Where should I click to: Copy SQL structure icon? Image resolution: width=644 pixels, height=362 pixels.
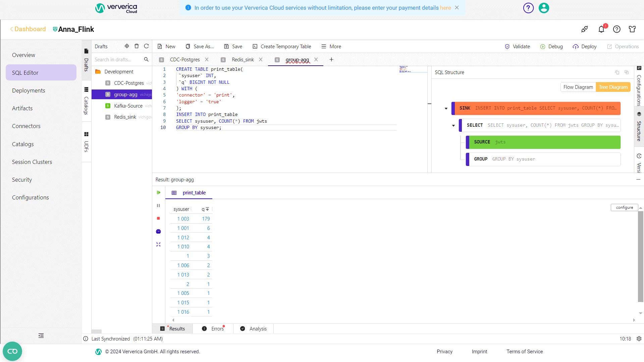click(x=617, y=72)
